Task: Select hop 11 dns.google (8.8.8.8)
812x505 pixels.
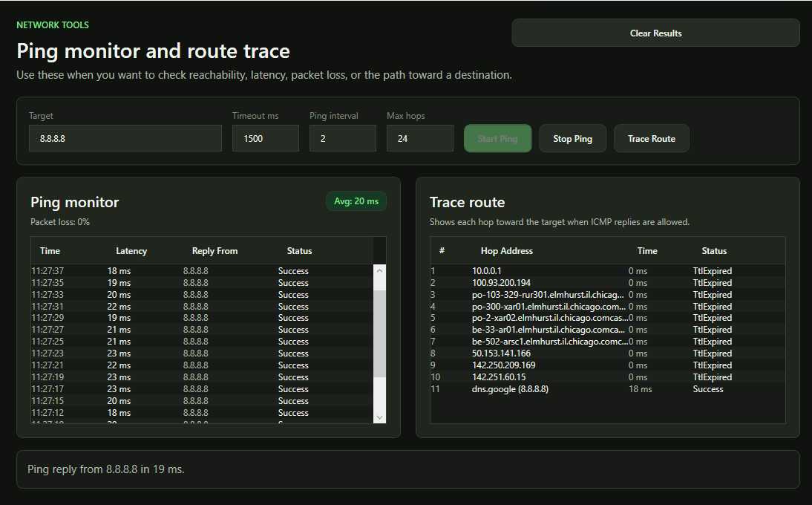Action: 510,389
